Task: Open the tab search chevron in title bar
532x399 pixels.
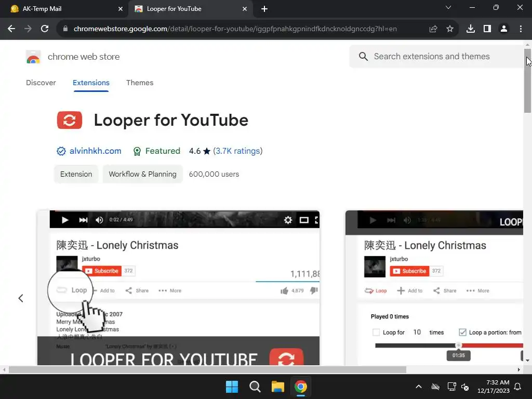Action: point(448,7)
